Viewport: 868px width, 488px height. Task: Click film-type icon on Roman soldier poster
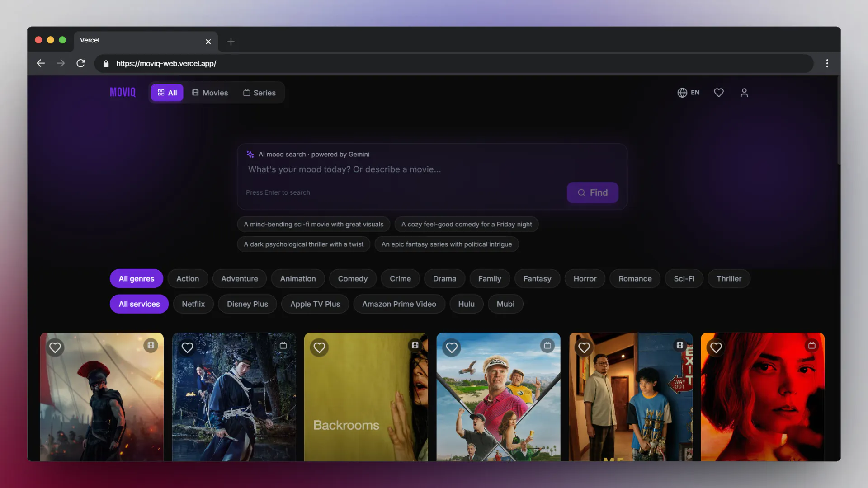pyautogui.click(x=151, y=345)
